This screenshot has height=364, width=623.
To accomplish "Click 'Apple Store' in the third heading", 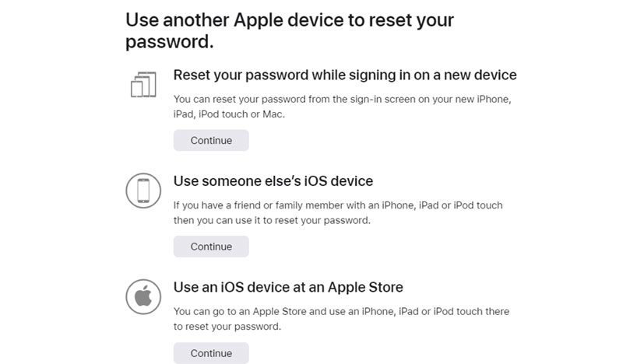I will (x=365, y=287).
